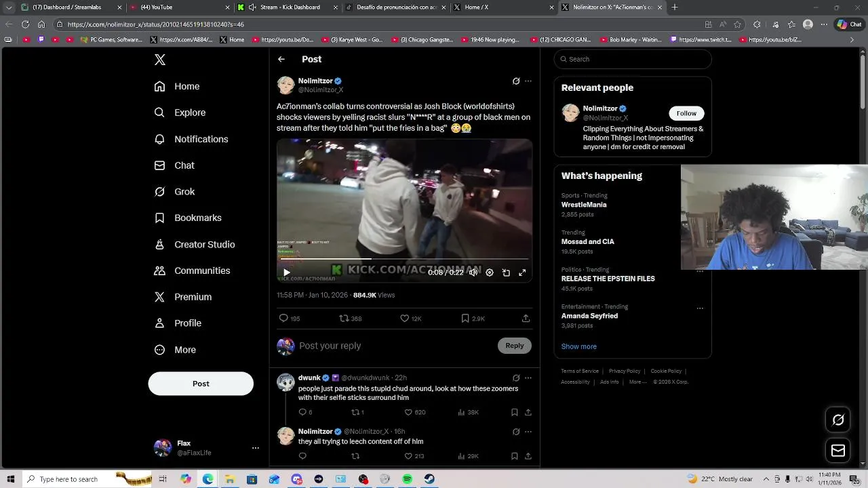Bookmark dwunk's reply
The height and width of the screenshot is (488, 868).
515,412
